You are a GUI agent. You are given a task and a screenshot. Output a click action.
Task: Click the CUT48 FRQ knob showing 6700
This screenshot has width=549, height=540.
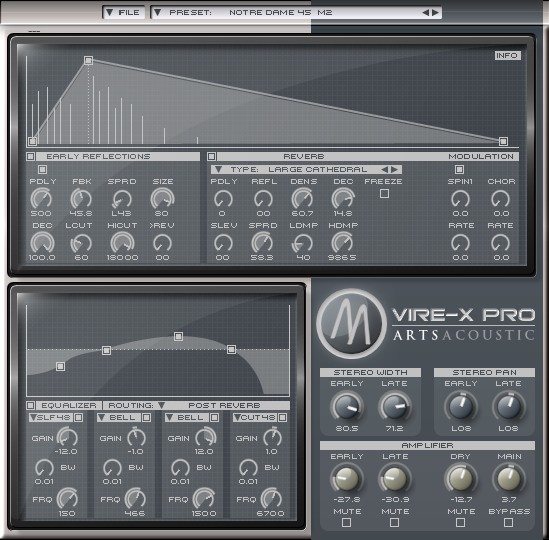click(271, 498)
